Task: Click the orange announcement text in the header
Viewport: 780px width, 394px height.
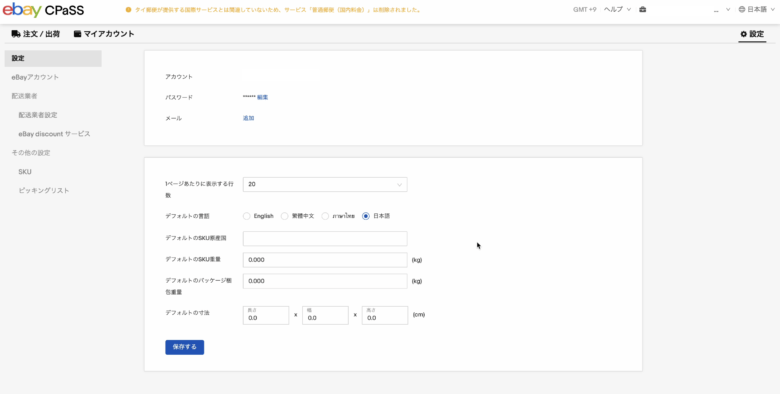Action: (x=278, y=9)
